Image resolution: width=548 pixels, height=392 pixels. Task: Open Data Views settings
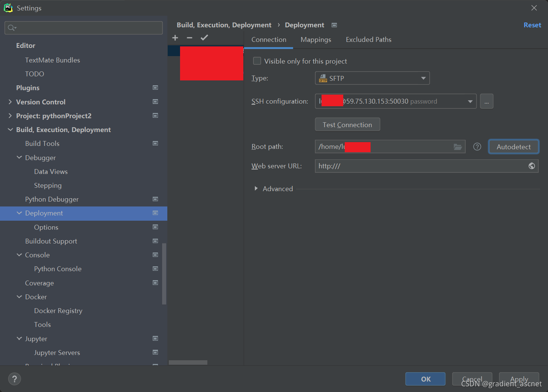coord(51,171)
